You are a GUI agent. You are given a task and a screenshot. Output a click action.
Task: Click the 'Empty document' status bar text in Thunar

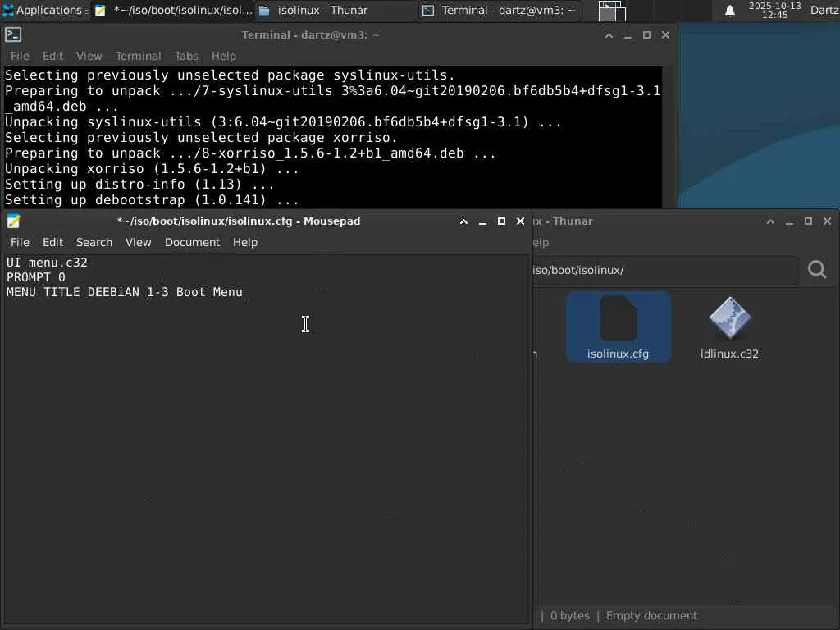[x=651, y=615]
